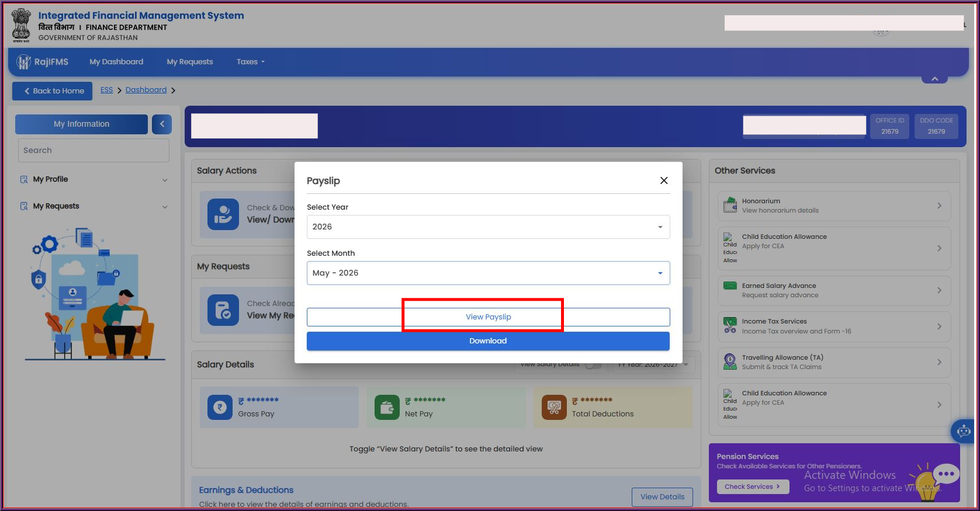Click Integrated Financial Management System title
Screen dimensions: 980x511
click(x=141, y=16)
